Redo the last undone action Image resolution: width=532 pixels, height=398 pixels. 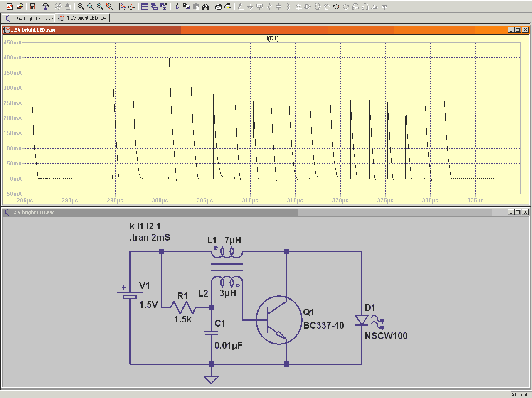pos(346,7)
